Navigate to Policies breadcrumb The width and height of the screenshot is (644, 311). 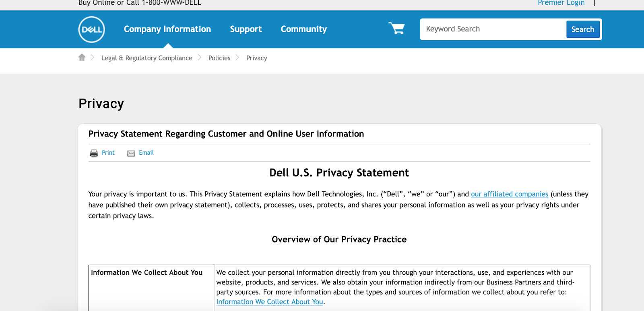[x=219, y=58]
